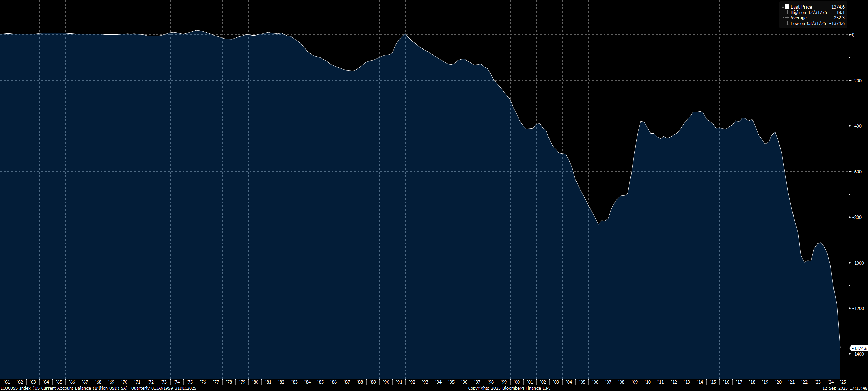The height and width of the screenshot is (391, 868).
Task: Select the Last Price legend label
Action: (x=801, y=7)
